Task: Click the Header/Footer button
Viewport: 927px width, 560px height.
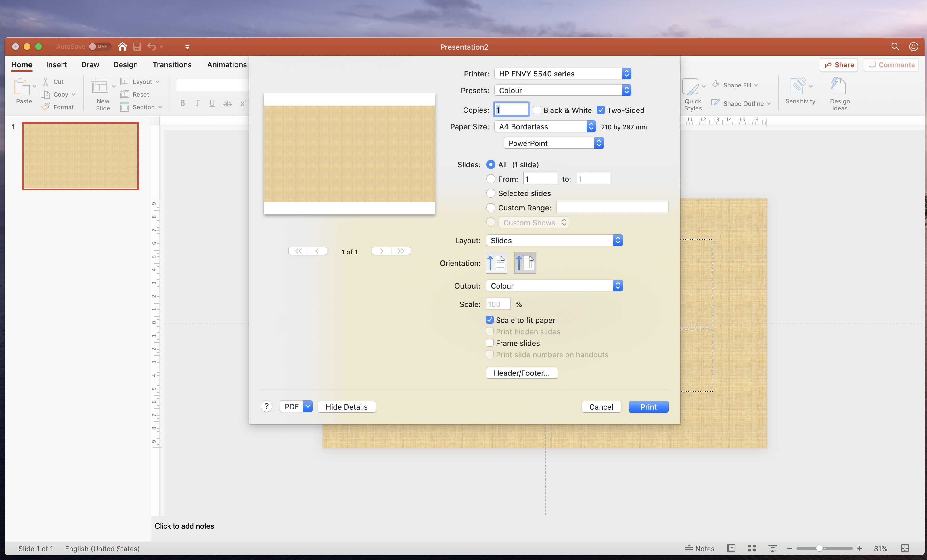Action: point(522,373)
